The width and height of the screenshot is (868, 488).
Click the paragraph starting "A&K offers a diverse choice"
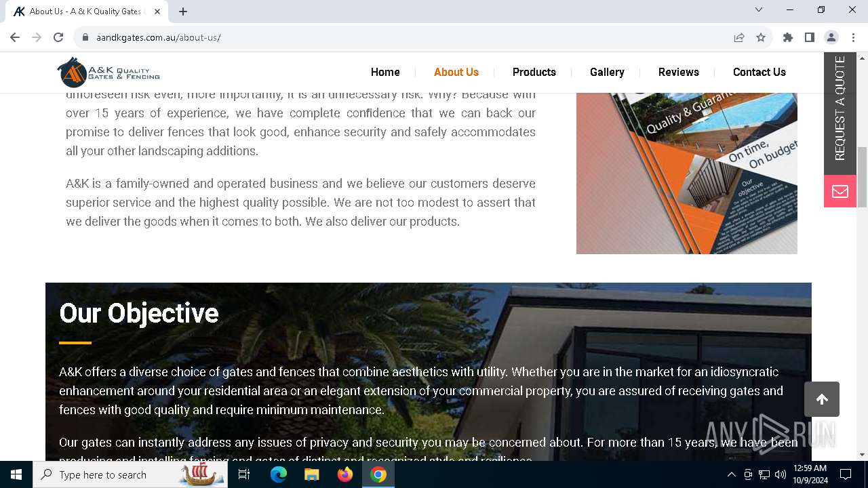[421, 391]
